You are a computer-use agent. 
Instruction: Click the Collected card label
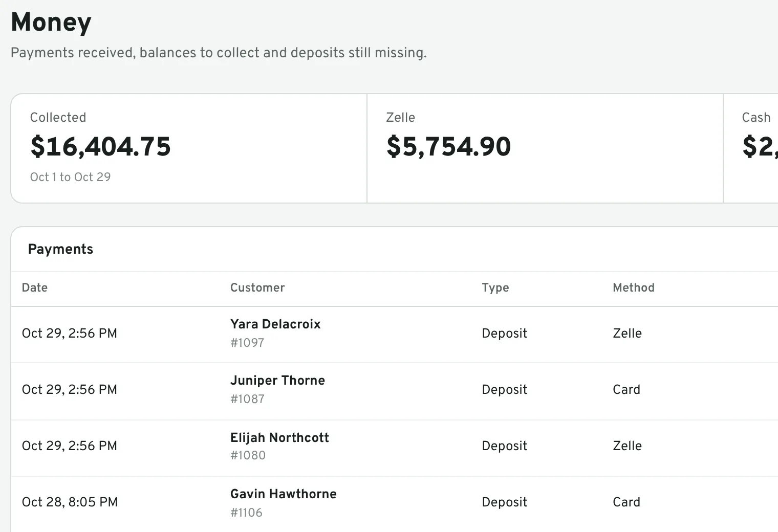pyautogui.click(x=58, y=118)
